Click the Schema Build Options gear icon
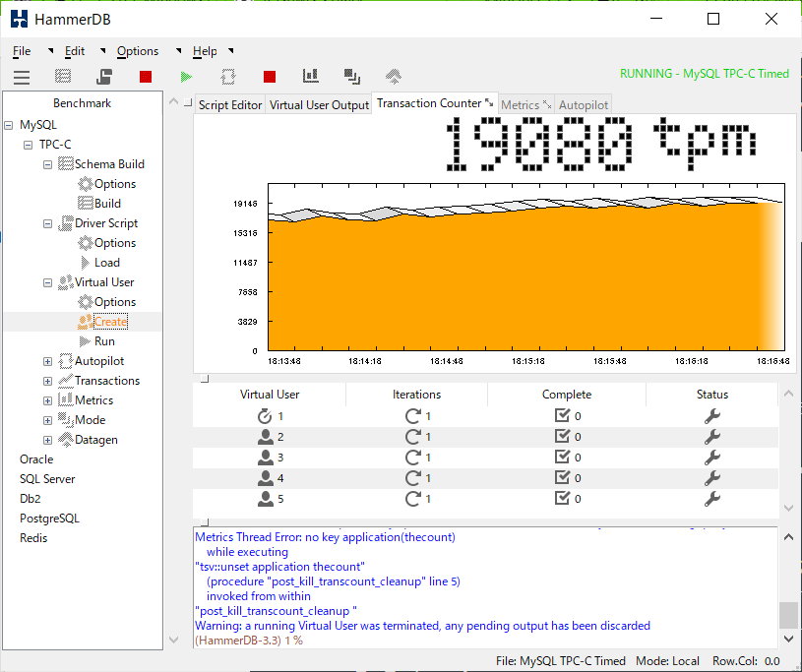Image resolution: width=802 pixels, height=672 pixels. coord(85,184)
